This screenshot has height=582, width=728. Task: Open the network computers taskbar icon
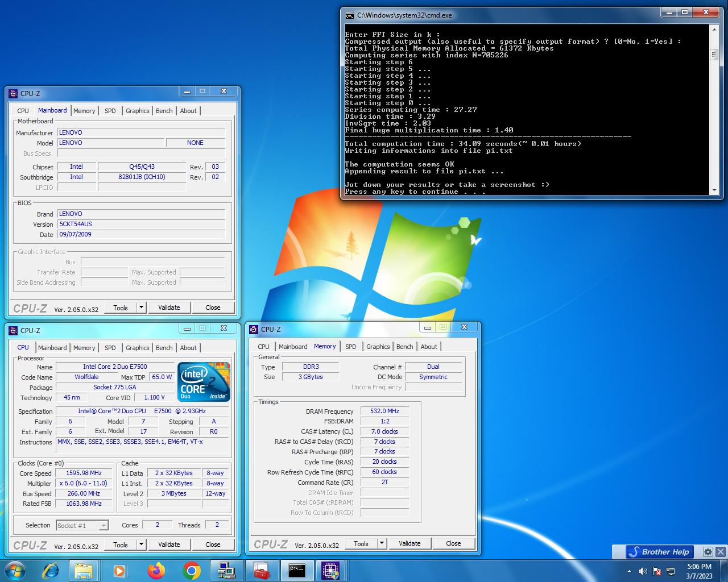[x=227, y=570]
